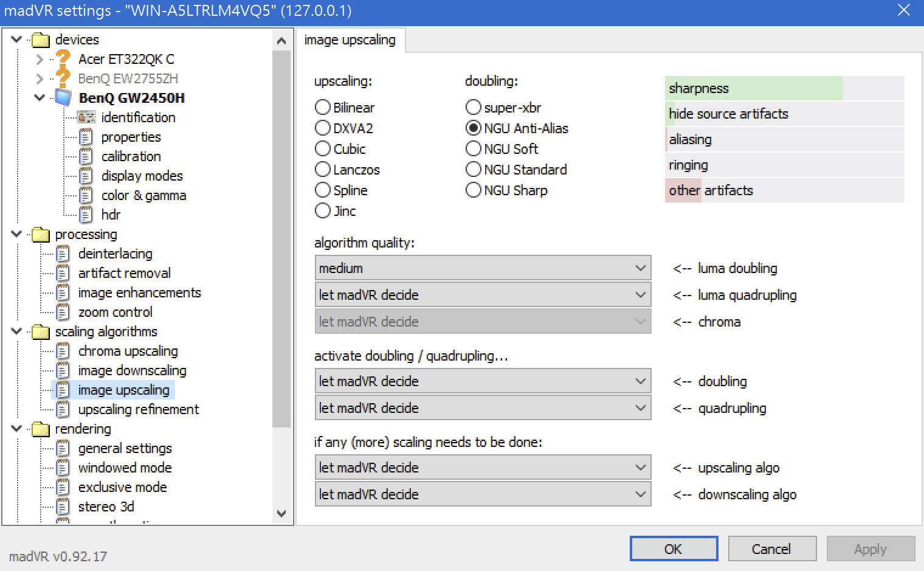924x571 pixels.
Task: Collapse the scaling algorithms tree node
Action: point(16,331)
